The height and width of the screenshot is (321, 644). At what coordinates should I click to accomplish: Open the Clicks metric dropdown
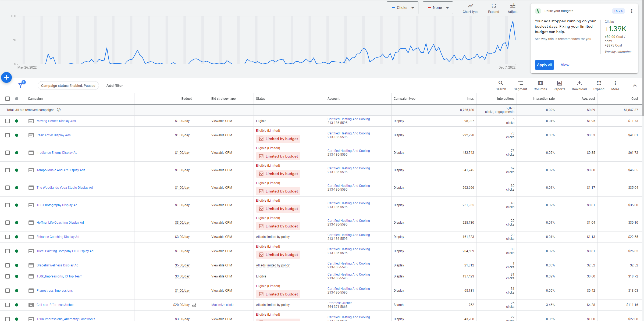[402, 8]
